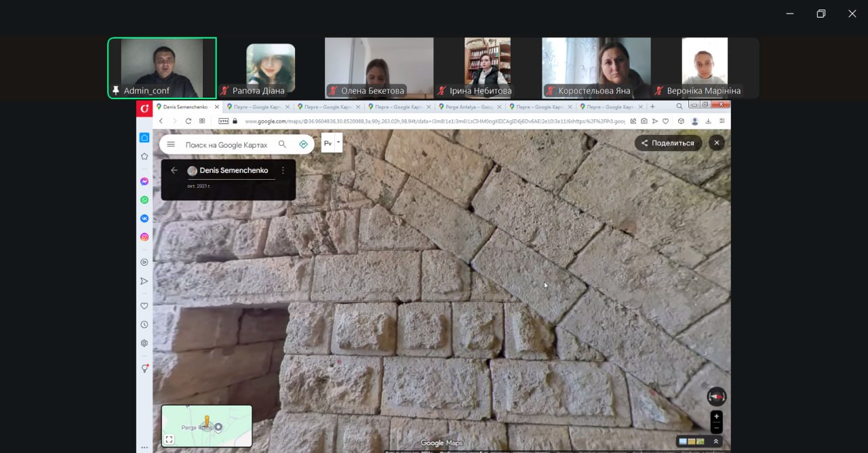868x453 pixels.
Task: Click the search magnifier in Maps search box
Action: (x=283, y=144)
